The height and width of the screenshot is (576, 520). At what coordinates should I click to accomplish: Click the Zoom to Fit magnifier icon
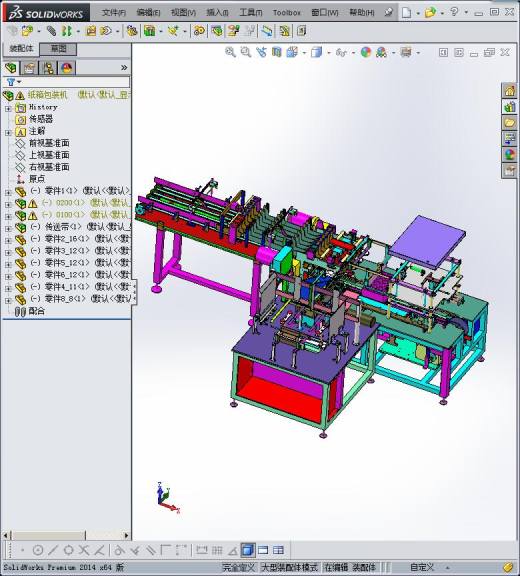tap(230, 52)
